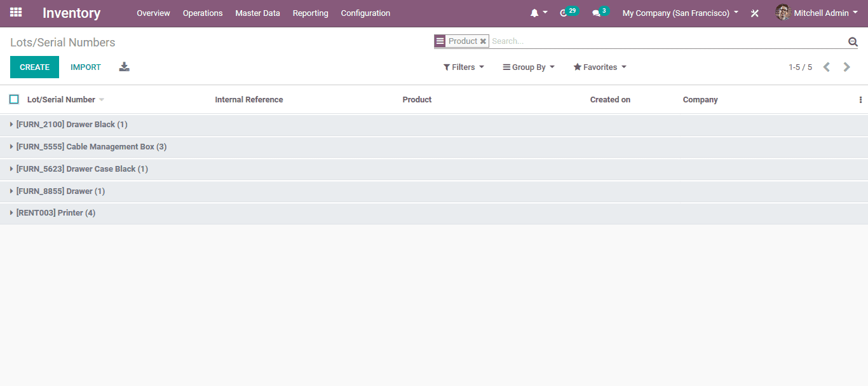Sort arrow beside Lot/Serial Number header
The image size is (868, 386).
(x=102, y=100)
